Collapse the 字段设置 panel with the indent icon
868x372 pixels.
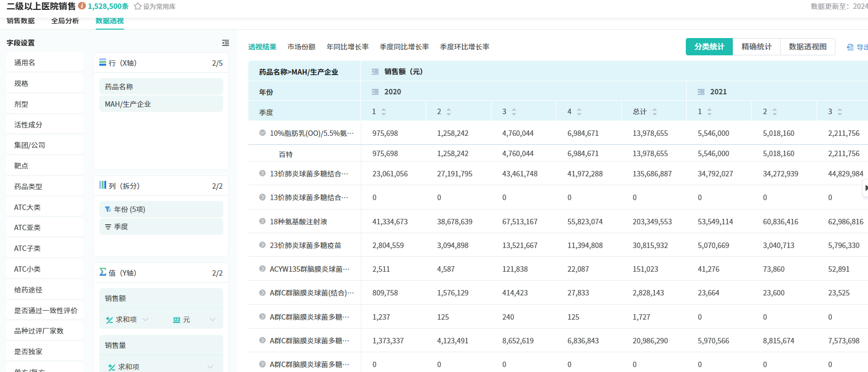tap(226, 43)
